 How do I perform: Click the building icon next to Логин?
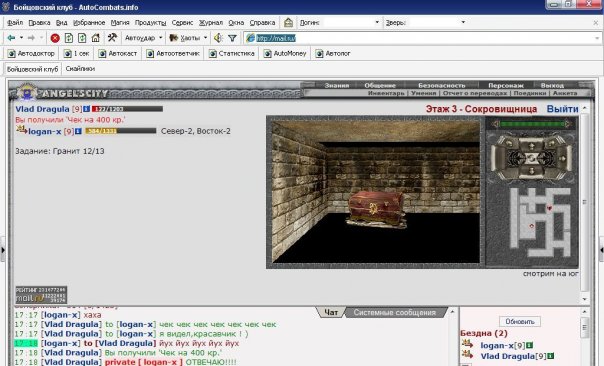[289, 22]
